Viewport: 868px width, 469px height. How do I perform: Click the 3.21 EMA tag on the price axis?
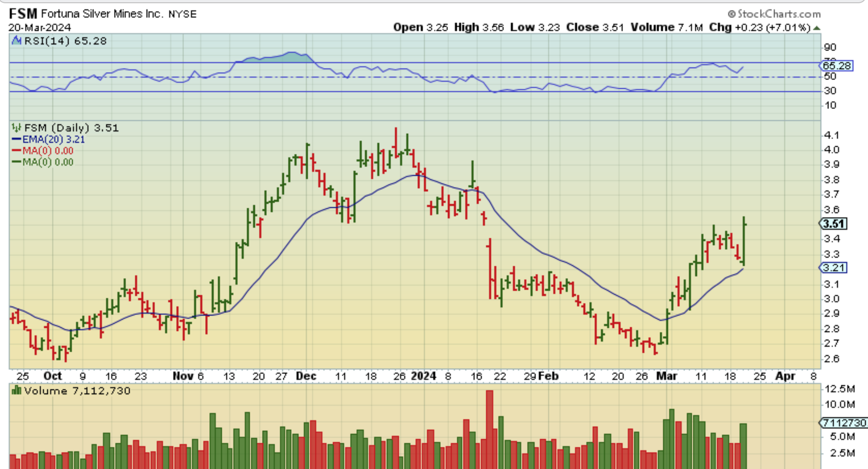click(x=834, y=268)
